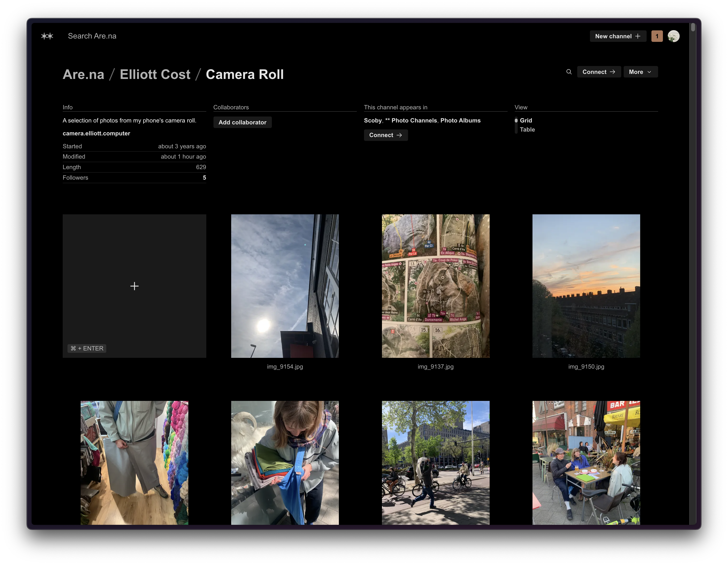
Task: Click Connect button under channel appears in
Action: pyautogui.click(x=385, y=135)
